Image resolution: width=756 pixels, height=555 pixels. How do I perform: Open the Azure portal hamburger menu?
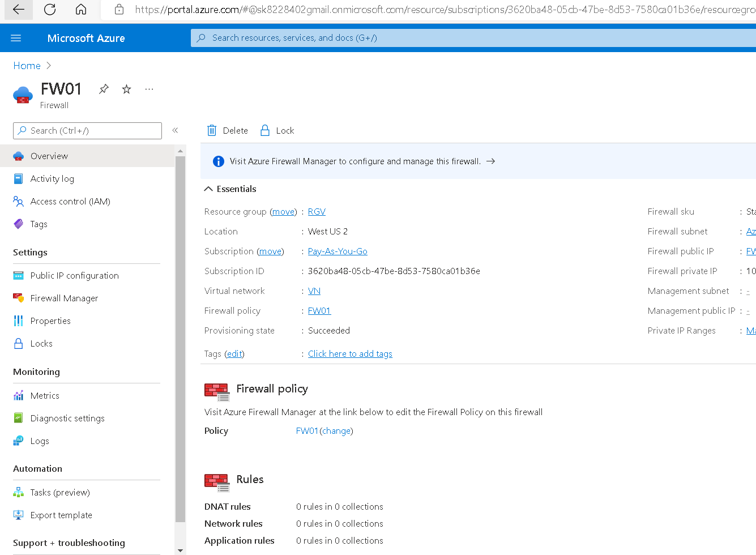[16, 38]
